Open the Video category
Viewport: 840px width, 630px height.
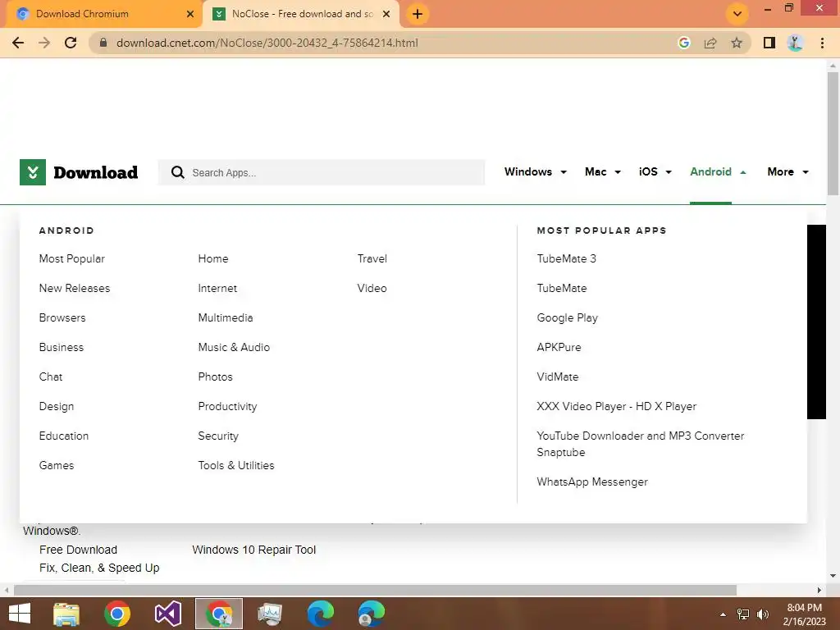[x=372, y=288]
